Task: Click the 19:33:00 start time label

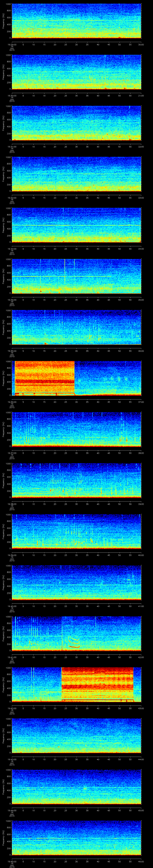Action: pos(12,249)
